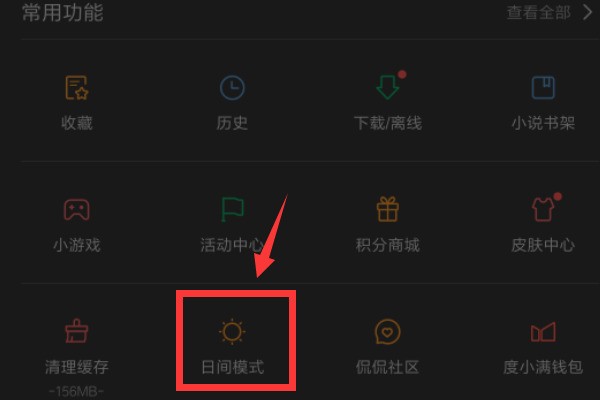Tap the 156MB cache size text

coord(77,392)
